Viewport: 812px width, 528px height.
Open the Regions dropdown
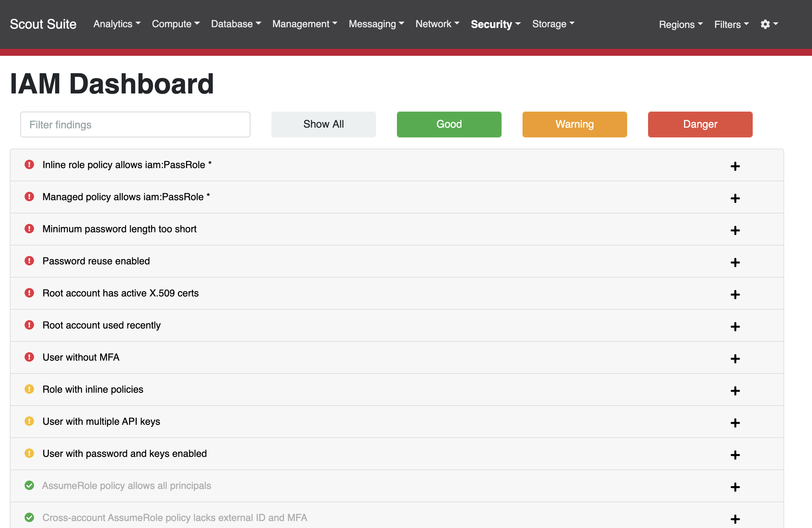point(681,24)
